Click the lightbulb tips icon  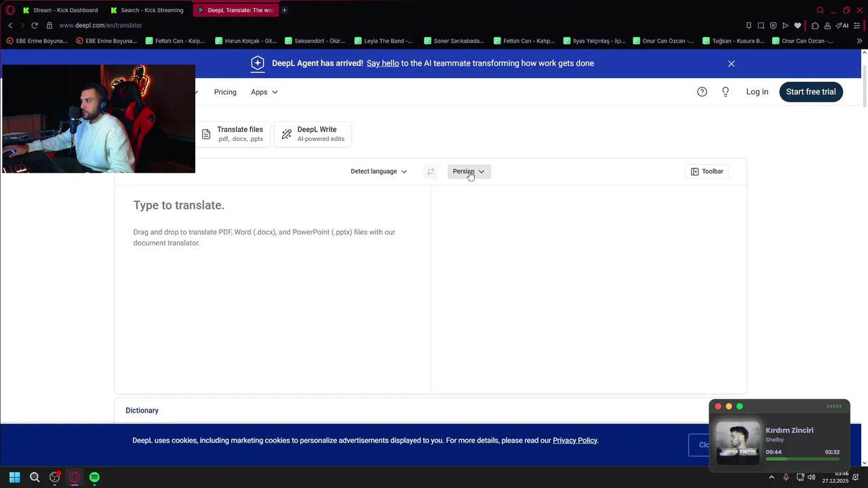(x=726, y=92)
